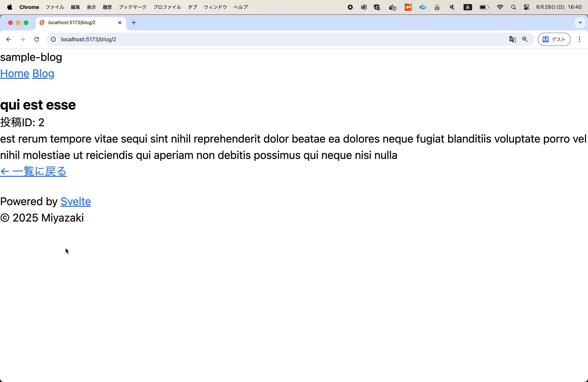Open Control Center icon

[x=526, y=7]
